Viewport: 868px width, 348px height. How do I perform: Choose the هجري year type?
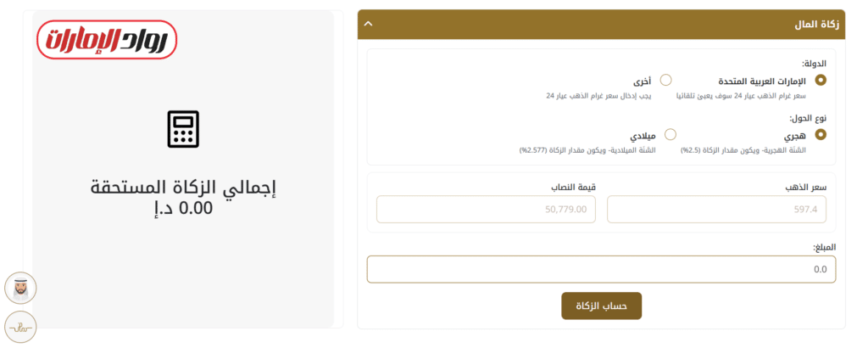820,134
